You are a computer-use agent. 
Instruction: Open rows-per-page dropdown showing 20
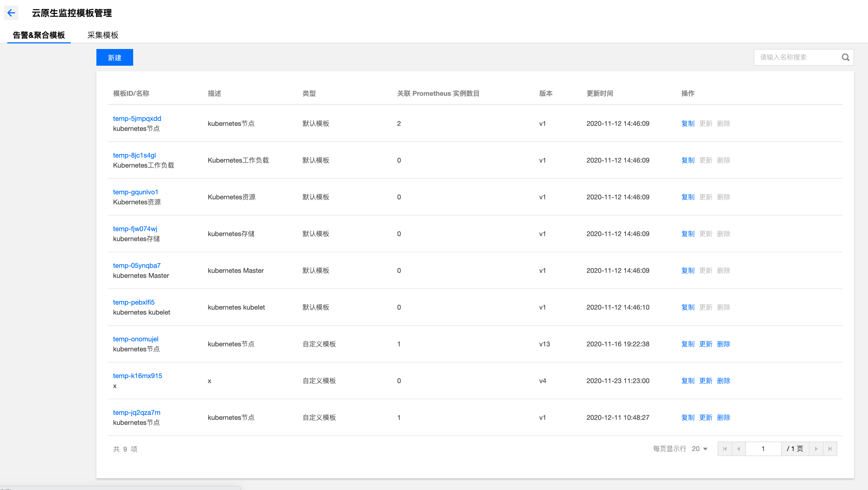699,449
